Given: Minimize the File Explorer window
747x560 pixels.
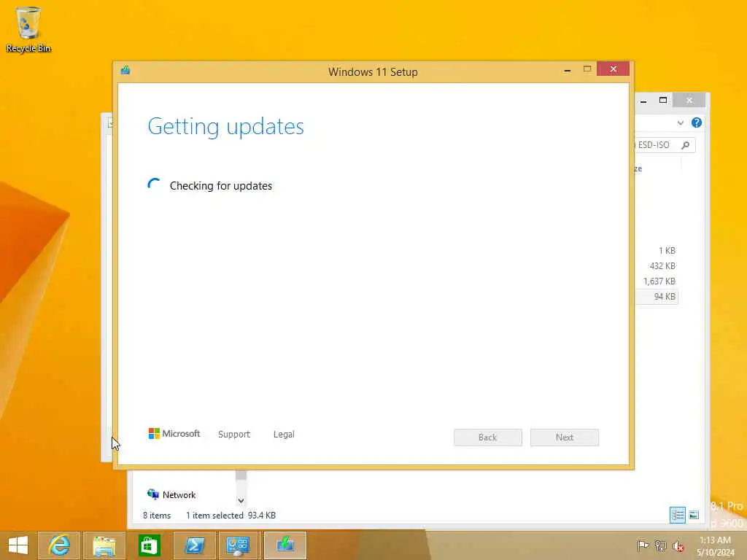Looking at the screenshot, I should [x=643, y=101].
